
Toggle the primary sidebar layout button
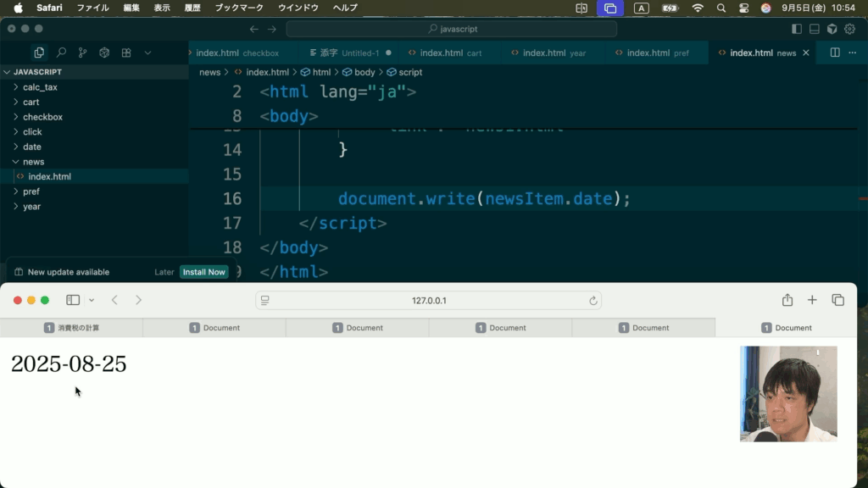click(797, 29)
